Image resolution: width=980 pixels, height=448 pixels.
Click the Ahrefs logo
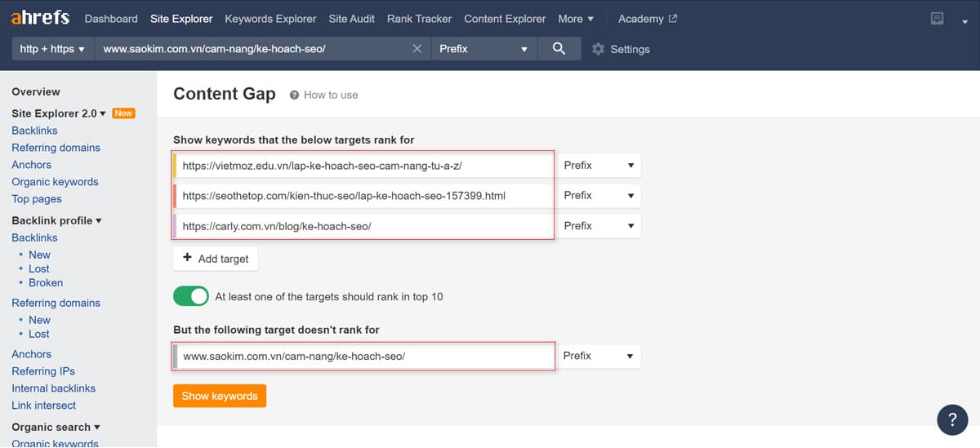click(40, 18)
